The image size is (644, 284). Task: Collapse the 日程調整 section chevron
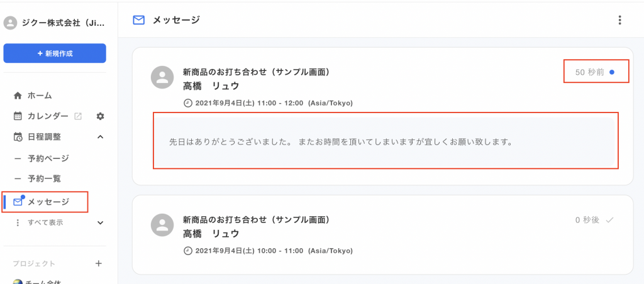[x=100, y=137]
